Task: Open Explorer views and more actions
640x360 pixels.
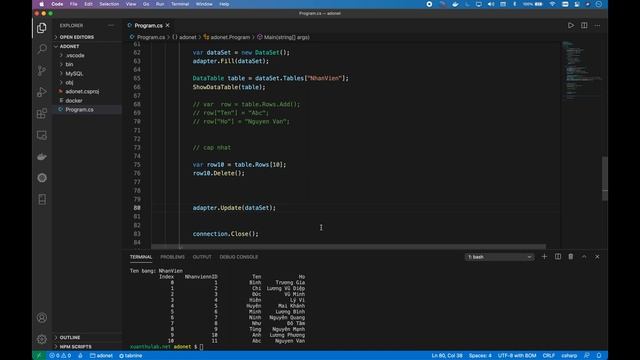Action: (x=111, y=25)
